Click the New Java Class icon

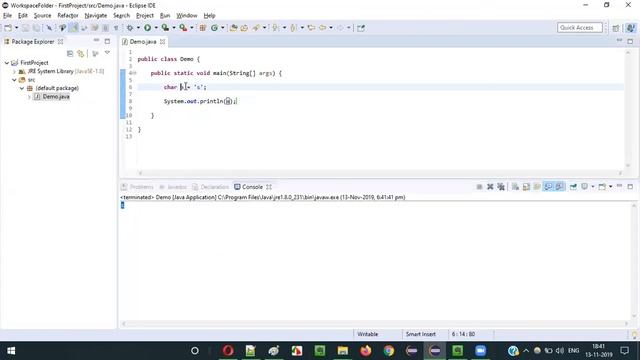(x=214, y=28)
